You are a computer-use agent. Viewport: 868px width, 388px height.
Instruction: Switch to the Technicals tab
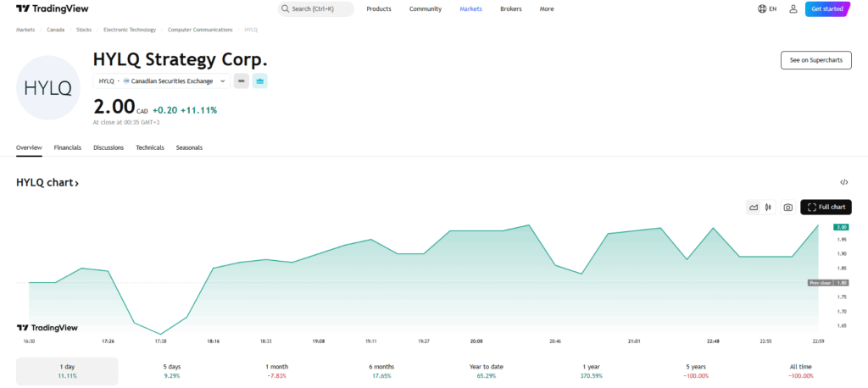[x=150, y=147]
